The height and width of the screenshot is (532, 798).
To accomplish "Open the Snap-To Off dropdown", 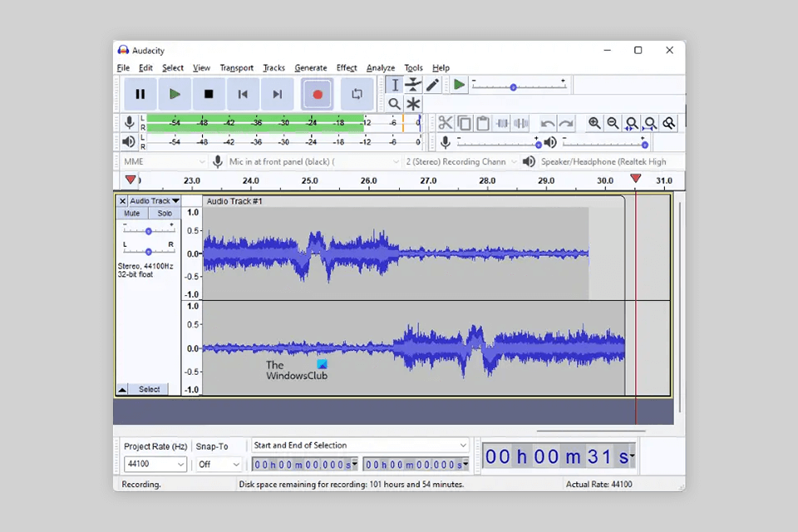I will point(219,465).
